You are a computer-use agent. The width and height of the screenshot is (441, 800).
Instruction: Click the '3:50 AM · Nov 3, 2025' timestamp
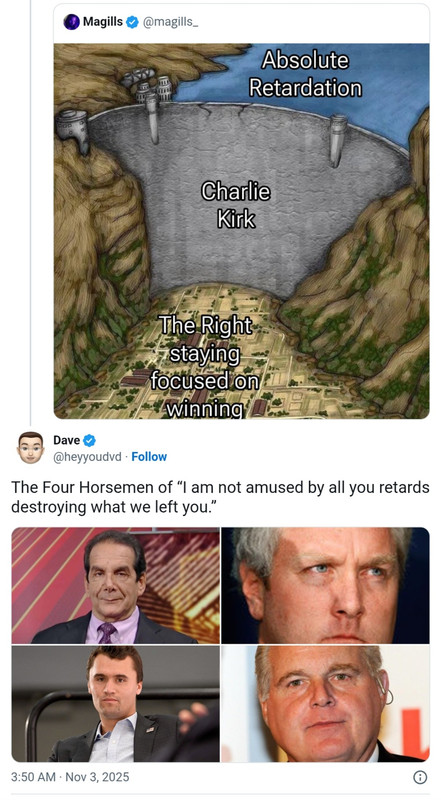click(70, 777)
